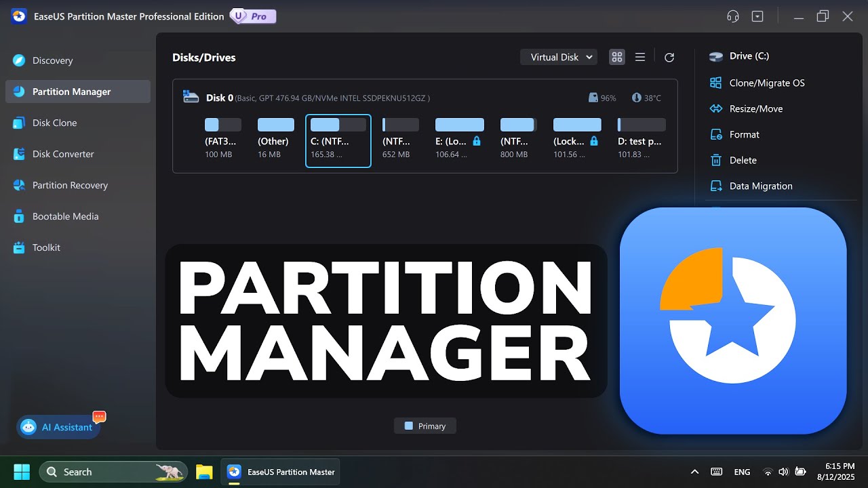868x488 pixels.
Task: Click the ENG language indicator
Action: [x=742, y=472]
